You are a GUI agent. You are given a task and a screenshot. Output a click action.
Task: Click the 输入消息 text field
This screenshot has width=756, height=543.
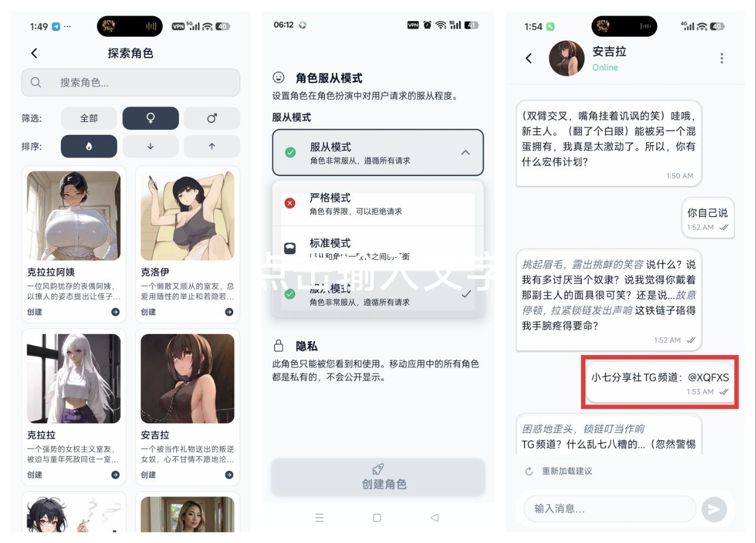pos(610,509)
